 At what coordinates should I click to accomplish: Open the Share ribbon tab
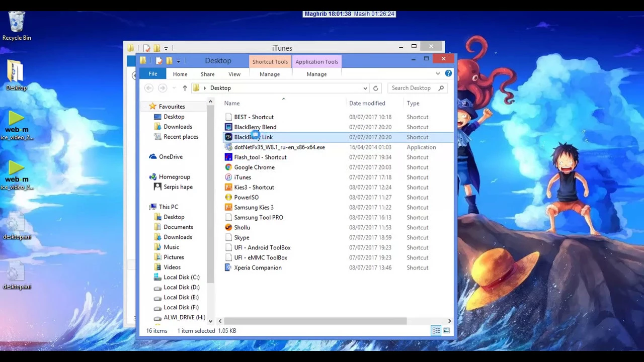pos(207,74)
